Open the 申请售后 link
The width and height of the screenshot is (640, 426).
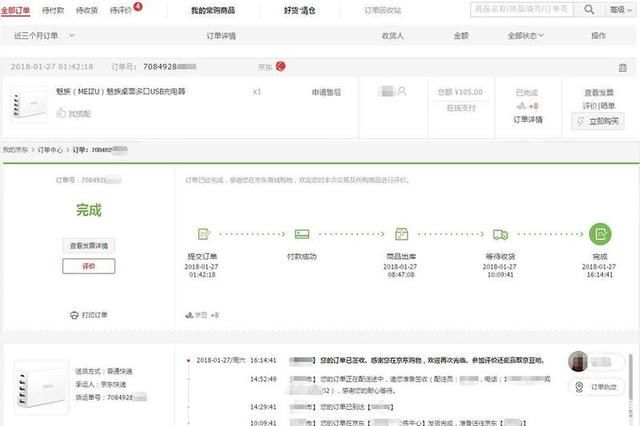(x=324, y=92)
